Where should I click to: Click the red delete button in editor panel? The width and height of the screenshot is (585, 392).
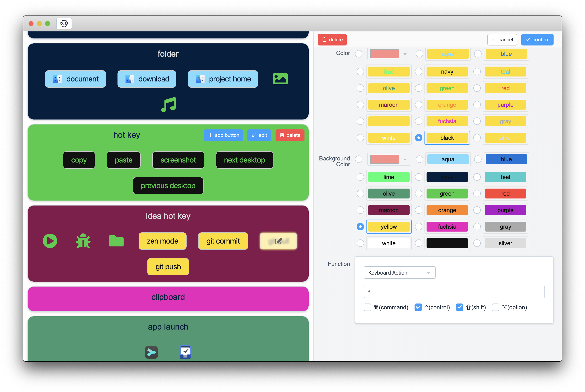click(332, 39)
